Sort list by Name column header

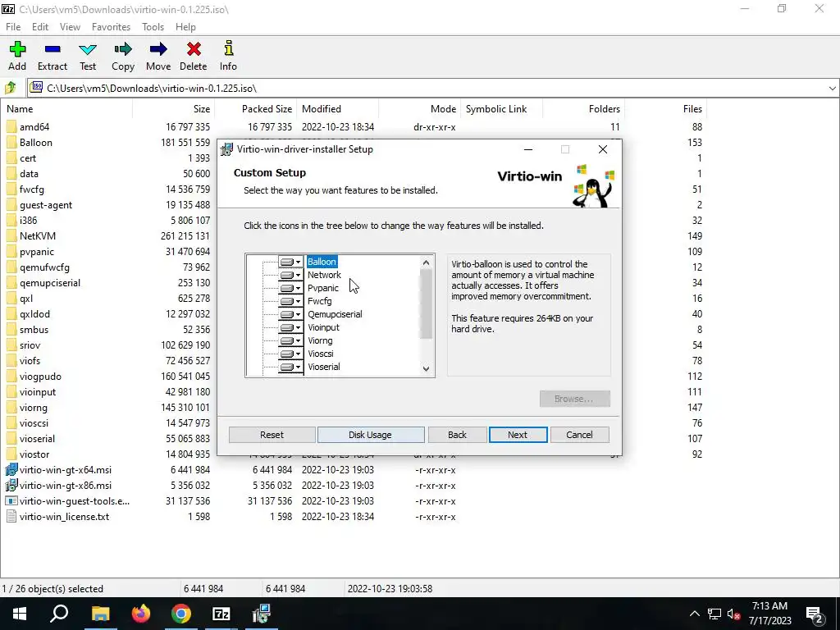[x=66, y=109]
